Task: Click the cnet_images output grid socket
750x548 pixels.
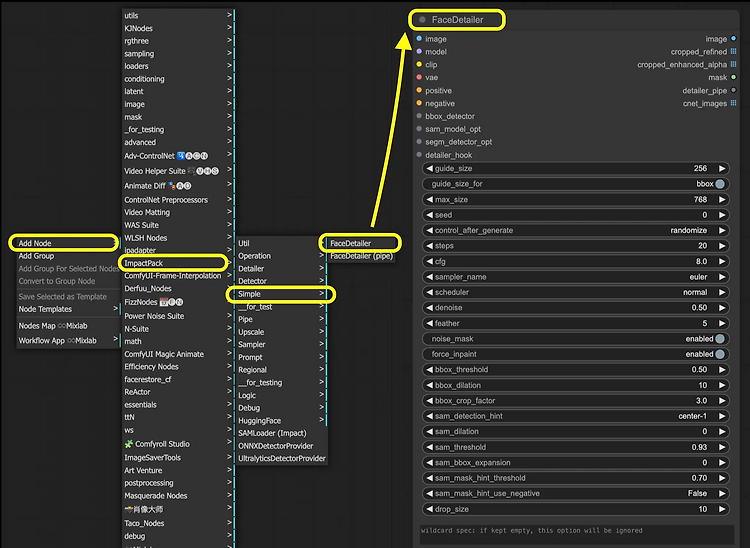Action: pyautogui.click(x=733, y=103)
